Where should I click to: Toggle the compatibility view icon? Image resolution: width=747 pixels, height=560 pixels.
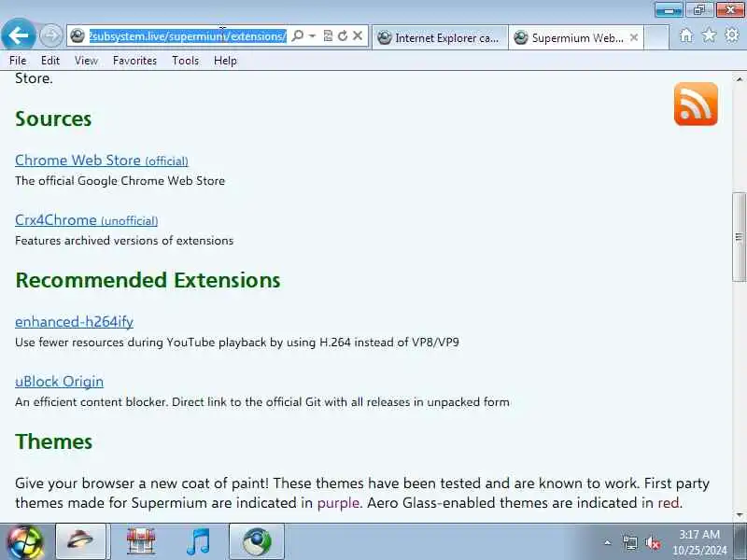coord(328,35)
